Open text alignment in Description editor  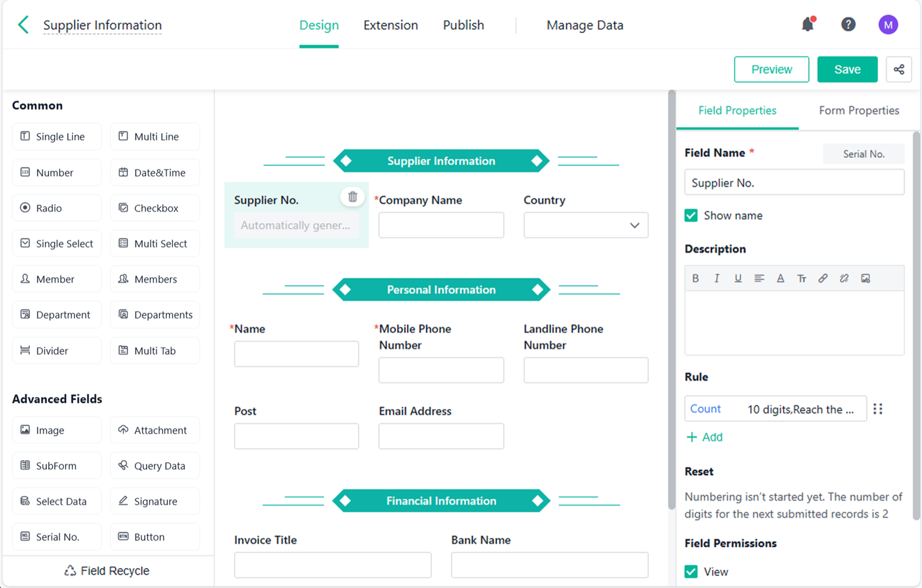[x=759, y=278]
